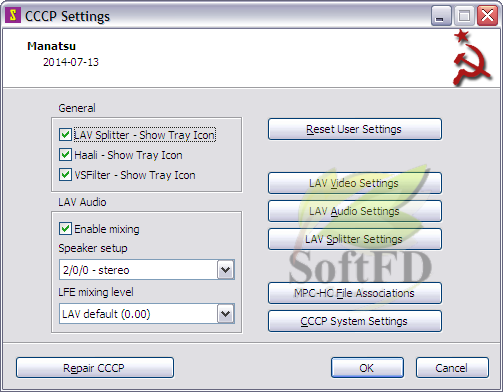Toggle Haali Show Tray Icon checkbox
This screenshot has width=503, height=392.
coord(65,155)
